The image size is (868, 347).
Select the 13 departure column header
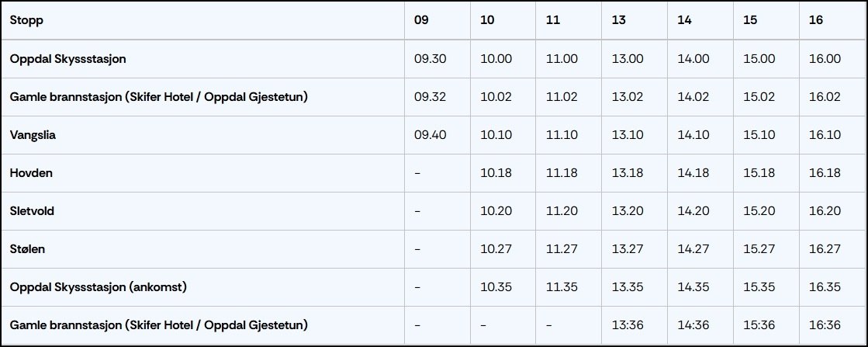pos(618,20)
